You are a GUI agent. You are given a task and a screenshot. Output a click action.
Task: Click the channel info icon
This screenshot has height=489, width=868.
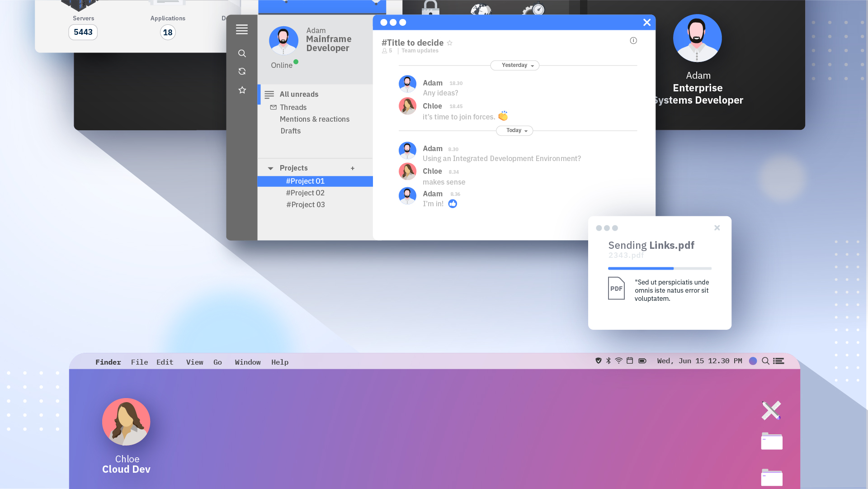tap(633, 41)
